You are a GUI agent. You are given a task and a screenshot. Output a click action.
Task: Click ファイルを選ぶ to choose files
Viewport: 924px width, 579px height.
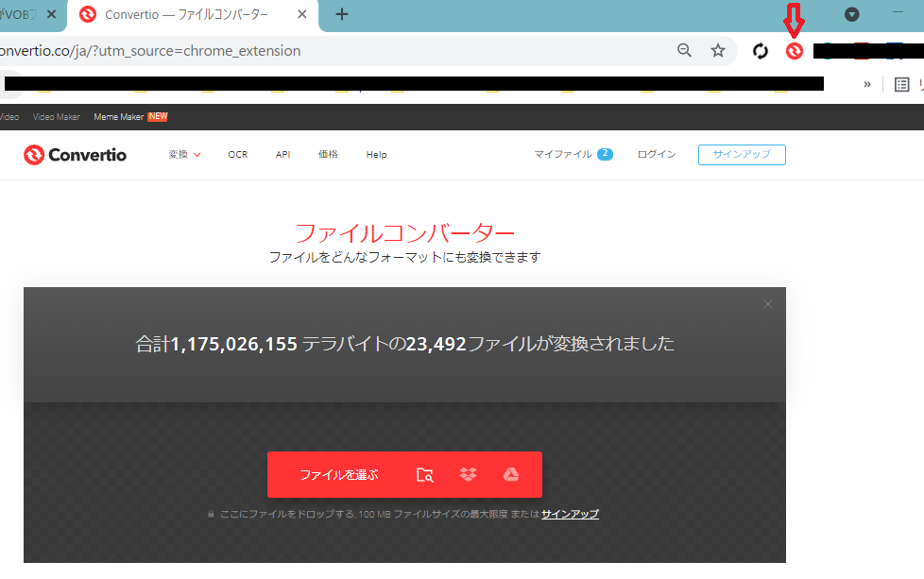click(x=339, y=475)
